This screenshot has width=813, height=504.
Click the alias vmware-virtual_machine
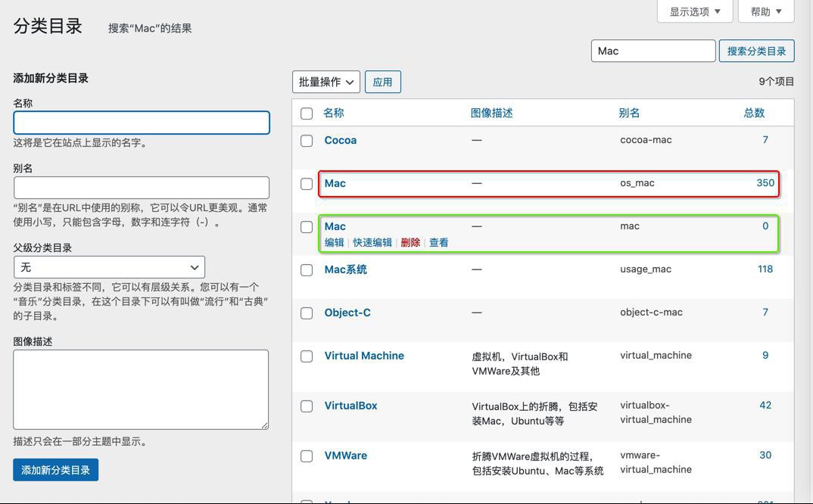[x=656, y=462]
